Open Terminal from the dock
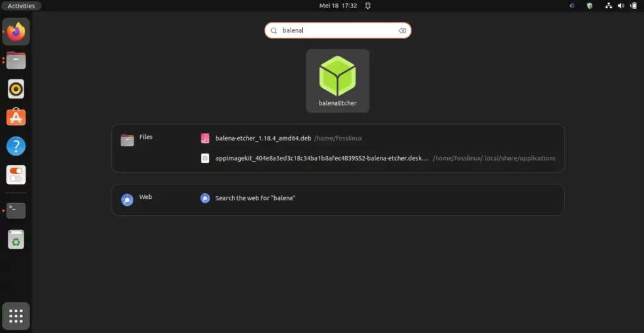 pos(16,210)
